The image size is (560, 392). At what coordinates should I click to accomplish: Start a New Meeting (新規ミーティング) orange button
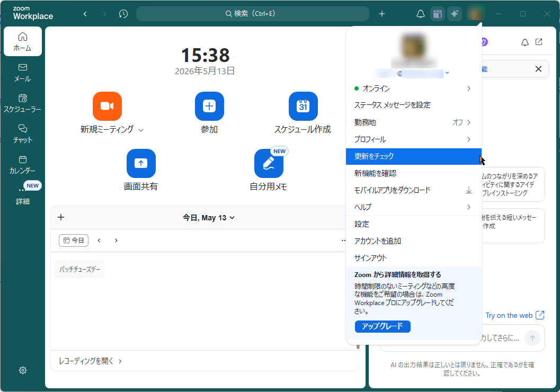coord(107,106)
